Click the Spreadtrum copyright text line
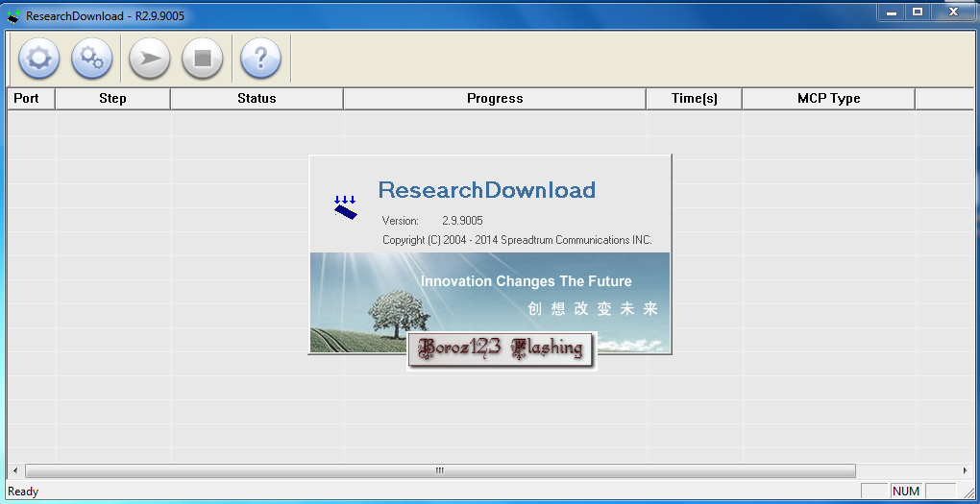The image size is (980, 504). click(517, 240)
